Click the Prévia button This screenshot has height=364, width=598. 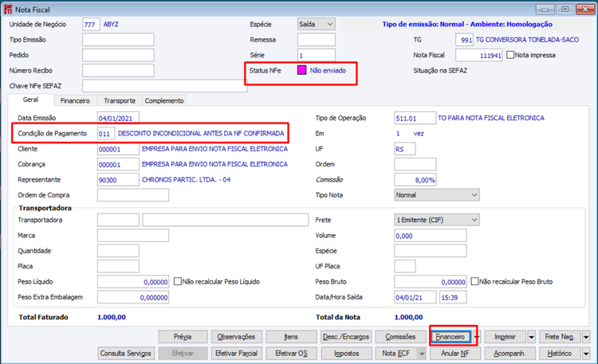[x=183, y=337]
